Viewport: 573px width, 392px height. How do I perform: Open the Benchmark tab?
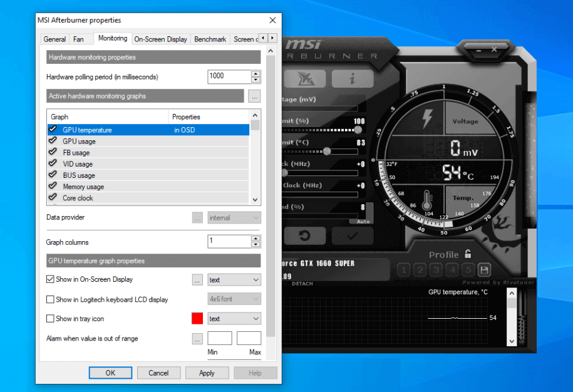210,39
